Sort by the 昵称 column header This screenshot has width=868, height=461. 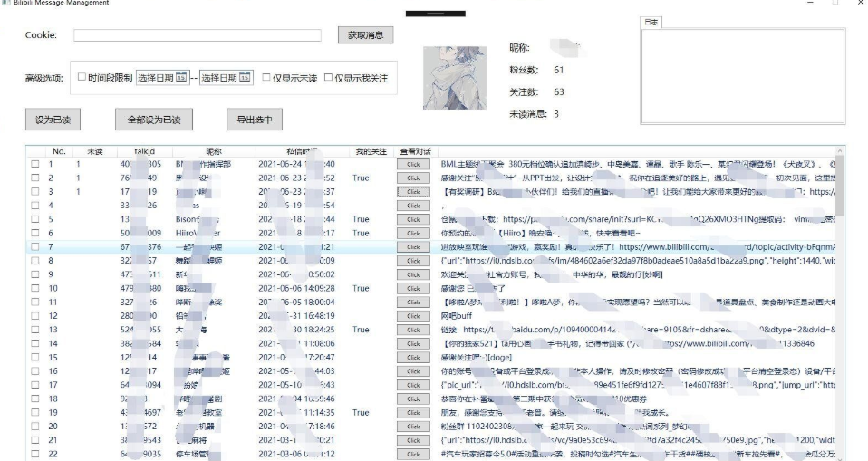[214, 151]
